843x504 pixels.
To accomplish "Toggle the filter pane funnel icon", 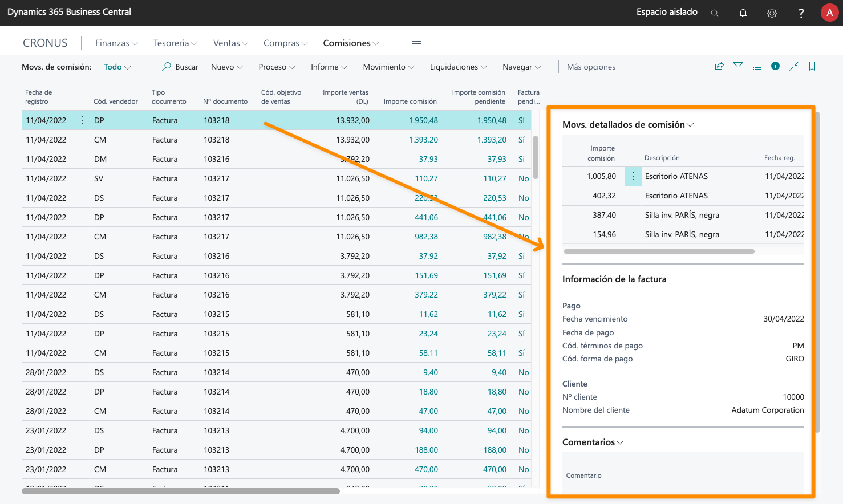I will point(738,66).
